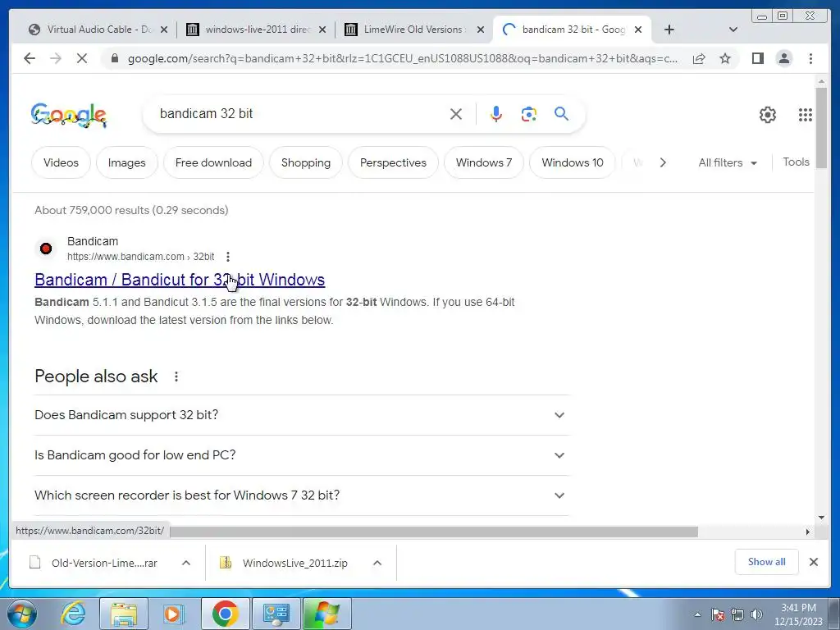Open Windows Media Player from the taskbar
This screenshot has height=630, width=840.
point(173,614)
